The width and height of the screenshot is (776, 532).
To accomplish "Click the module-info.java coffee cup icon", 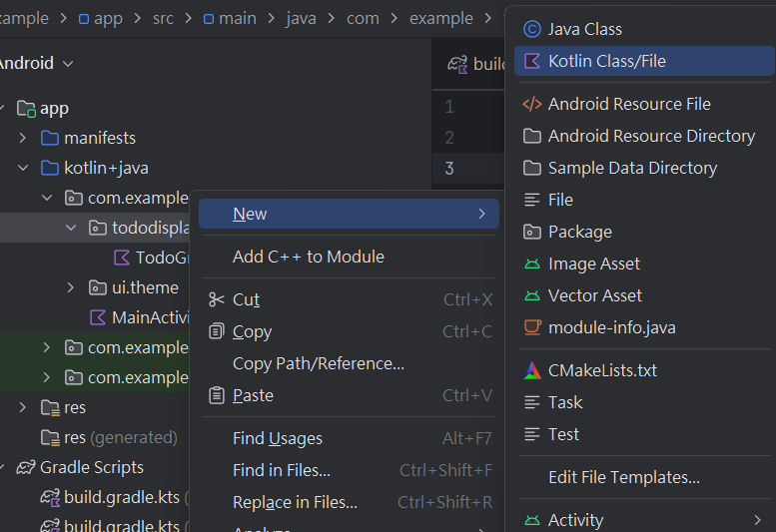I will click(x=532, y=327).
